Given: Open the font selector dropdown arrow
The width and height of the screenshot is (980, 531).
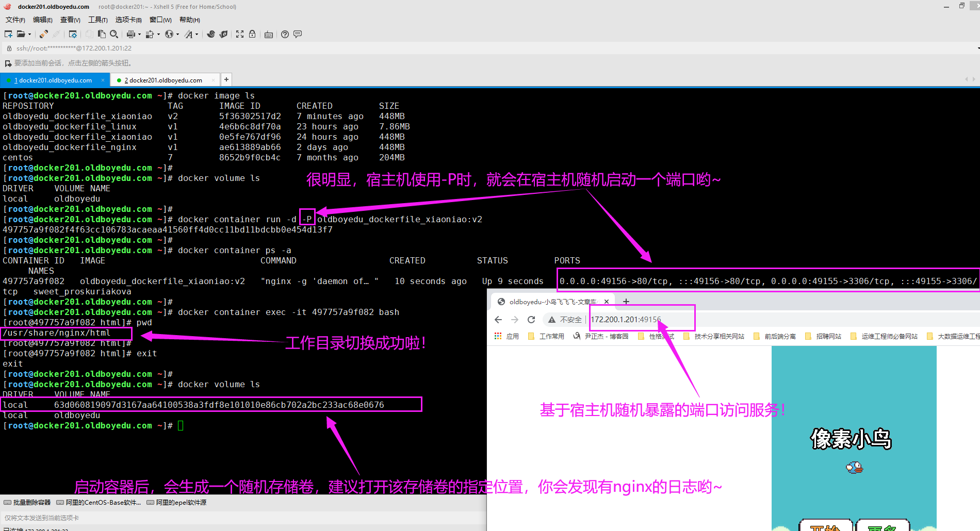Looking at the screenshot, I should [x=197, y=34].
